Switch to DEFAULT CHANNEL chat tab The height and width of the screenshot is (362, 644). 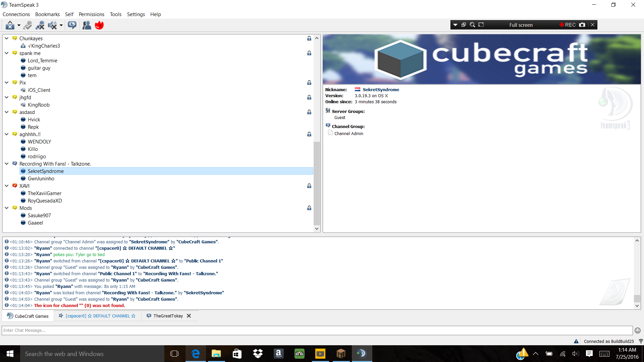coord(97,316)
